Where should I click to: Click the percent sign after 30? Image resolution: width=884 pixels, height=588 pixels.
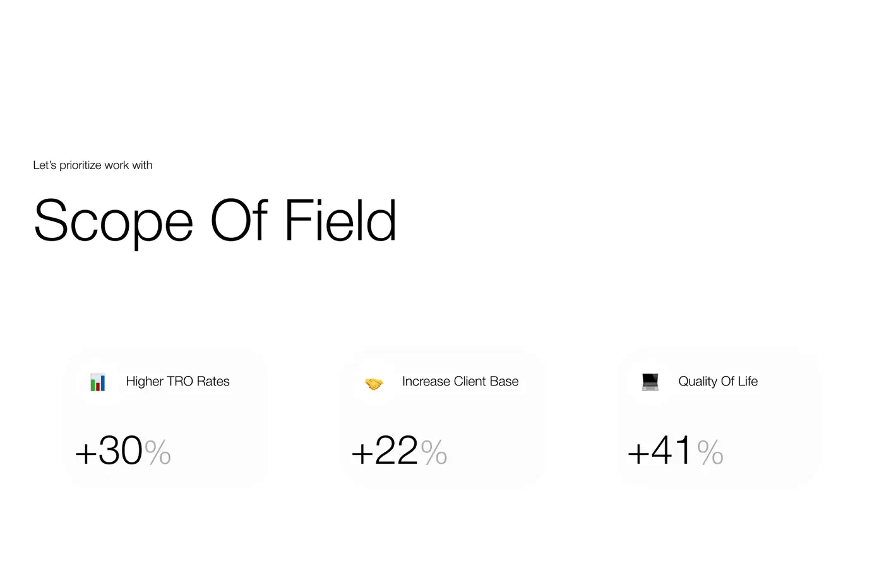coord(158,452)
